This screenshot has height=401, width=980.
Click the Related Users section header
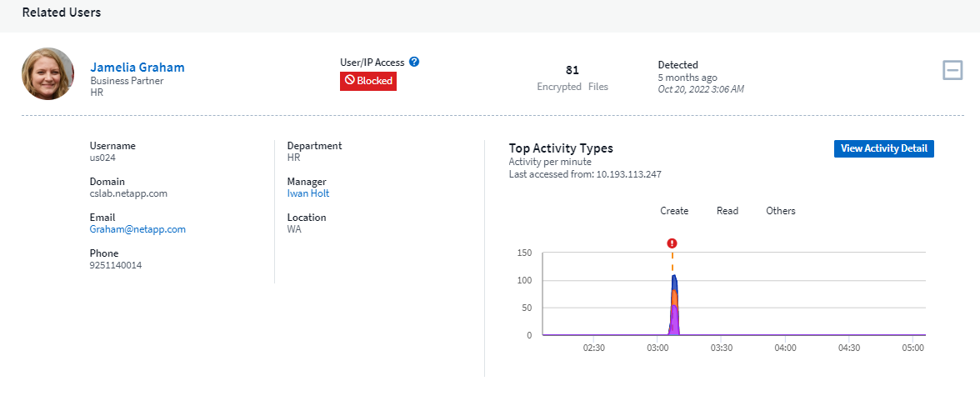[62, 13]
